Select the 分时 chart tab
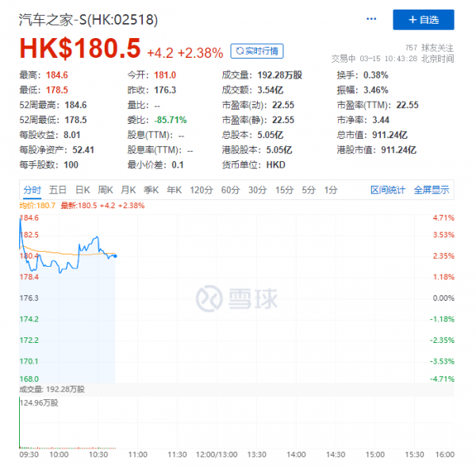476x466 pixels. pyautogui.click(x=32, y=190)
